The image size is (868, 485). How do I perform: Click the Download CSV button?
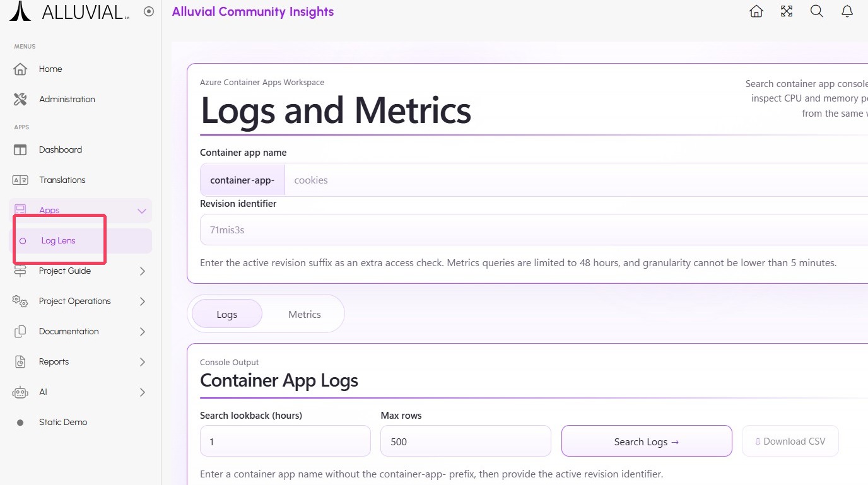[790, 441]
